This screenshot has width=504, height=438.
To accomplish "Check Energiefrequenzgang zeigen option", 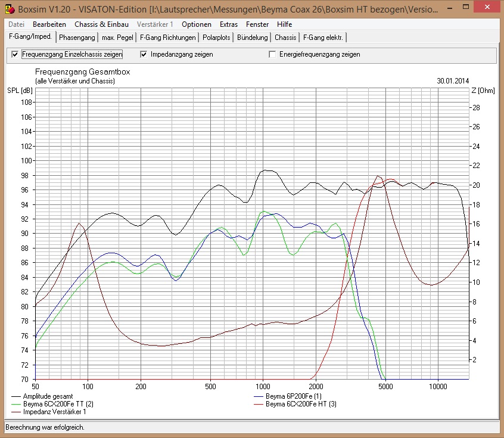I will [273, 54].
